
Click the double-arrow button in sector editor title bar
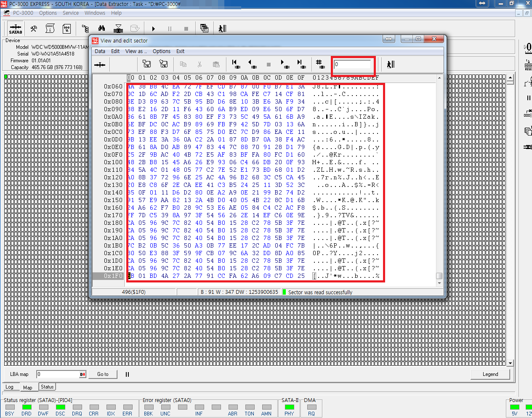(389, 39)
